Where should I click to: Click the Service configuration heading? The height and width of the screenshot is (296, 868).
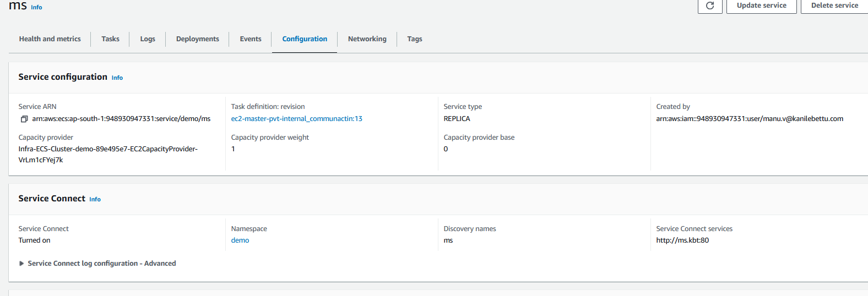pyautogui.click(x=63, y=77)
